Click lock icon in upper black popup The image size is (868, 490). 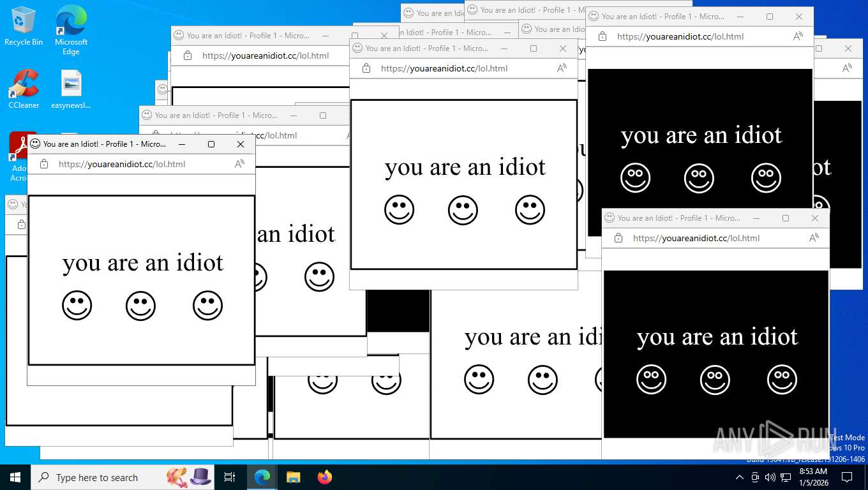pyautogui.click(x=602, y=36)
